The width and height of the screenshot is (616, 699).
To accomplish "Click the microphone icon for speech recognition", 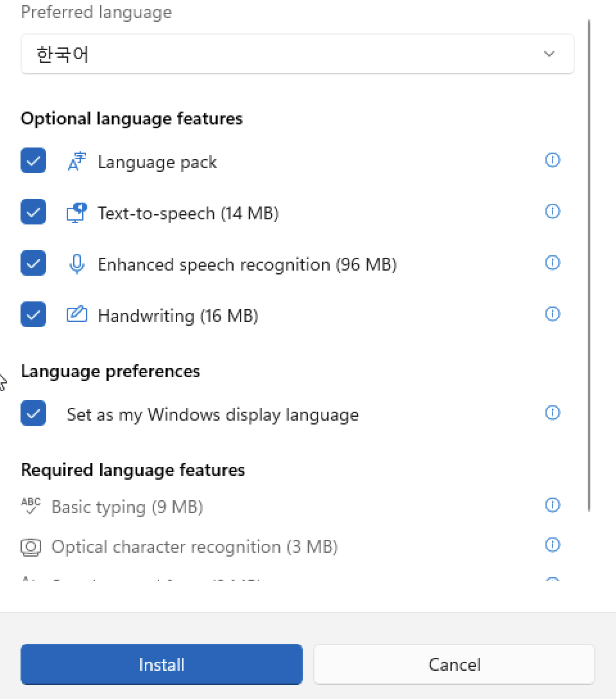I will [77, 264].
